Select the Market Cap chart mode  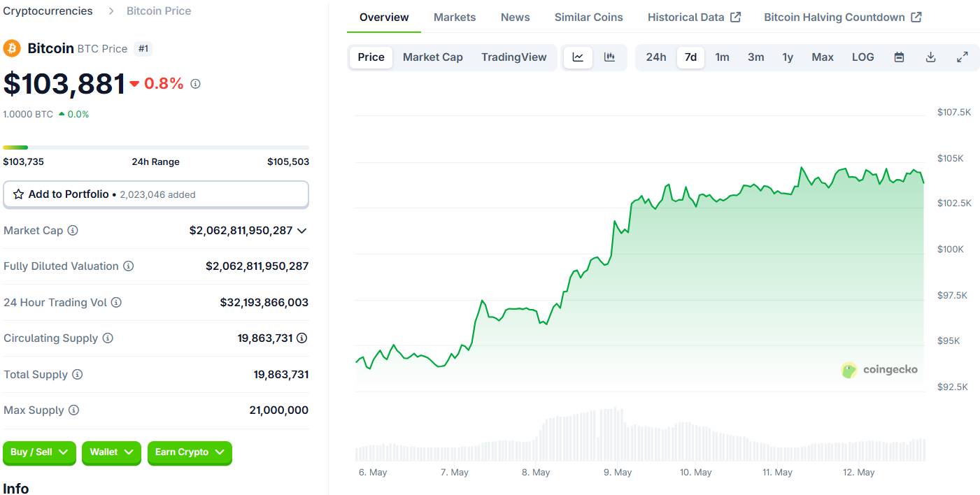tap(433, 57)
